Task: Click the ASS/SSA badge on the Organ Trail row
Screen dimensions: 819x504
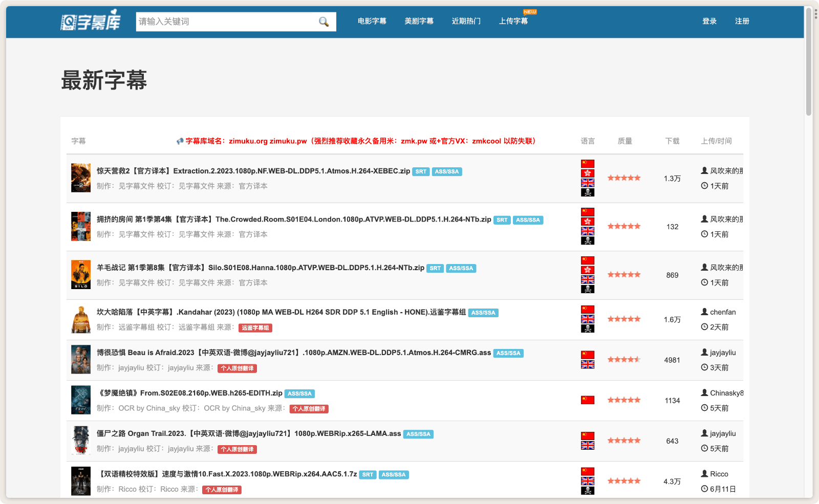Action: [418, 434]
